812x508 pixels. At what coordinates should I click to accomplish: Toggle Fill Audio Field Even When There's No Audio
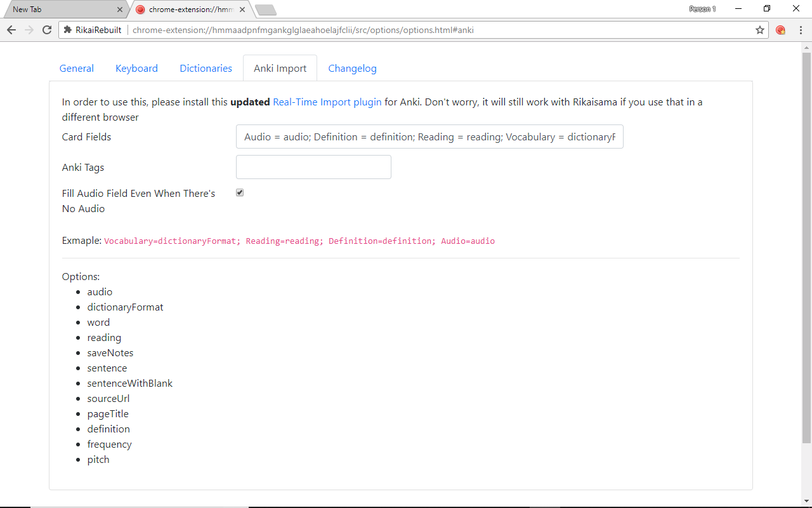coord(240,192)
